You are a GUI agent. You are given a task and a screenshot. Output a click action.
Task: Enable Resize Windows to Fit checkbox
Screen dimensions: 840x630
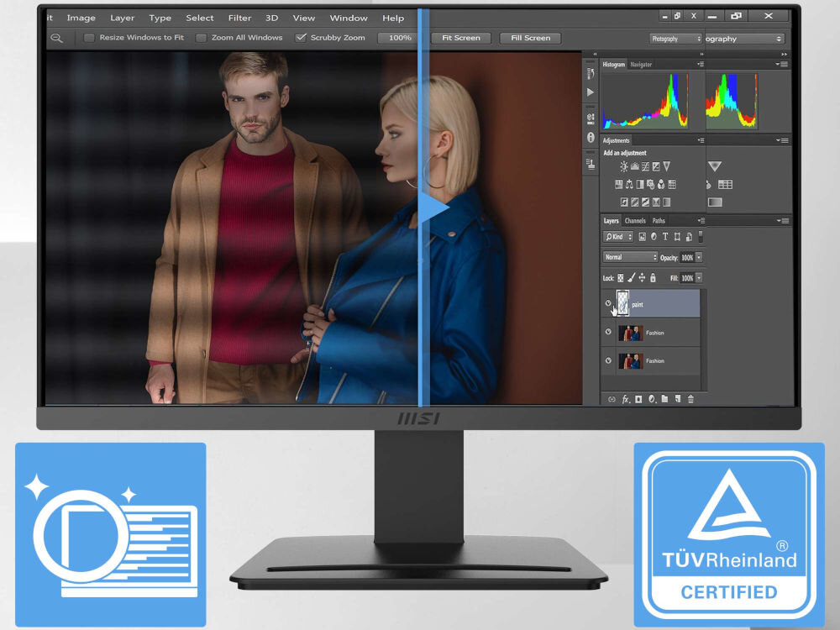[x=89, y=38]
